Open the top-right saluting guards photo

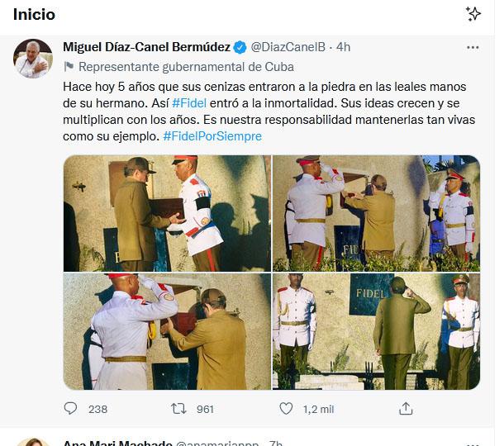pyautogui.click(x=377, y=213)
